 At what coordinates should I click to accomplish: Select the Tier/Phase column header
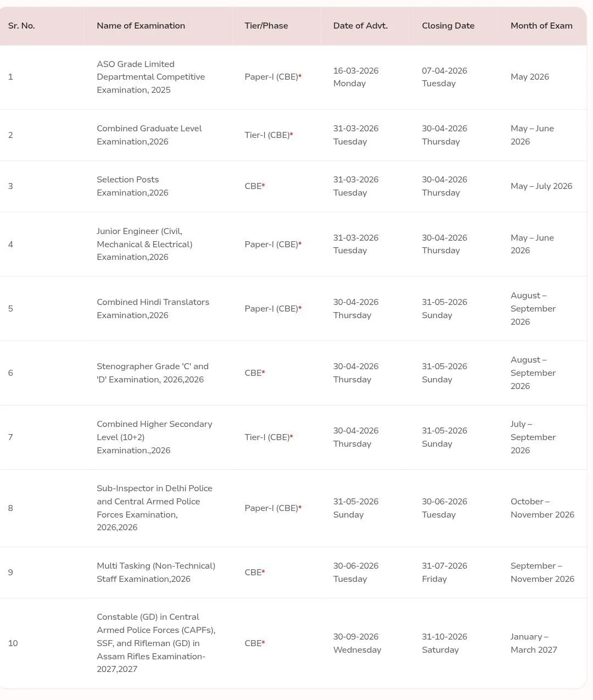(266, 26)
